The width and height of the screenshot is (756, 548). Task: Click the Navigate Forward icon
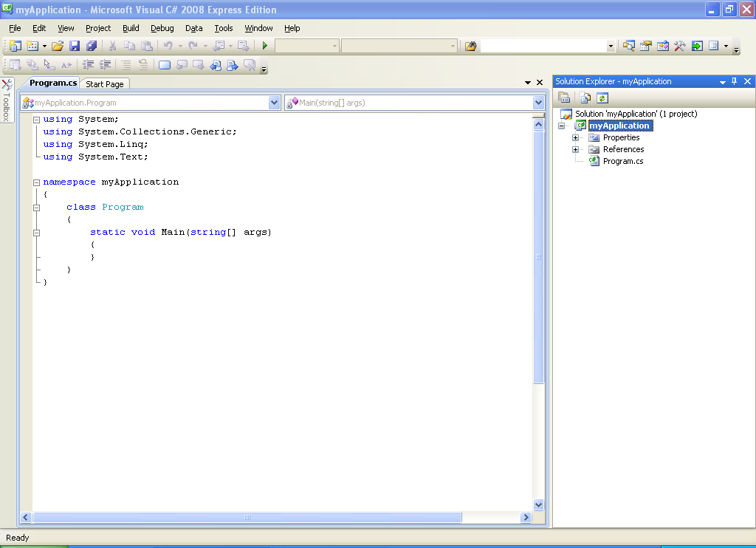point(244,46)
